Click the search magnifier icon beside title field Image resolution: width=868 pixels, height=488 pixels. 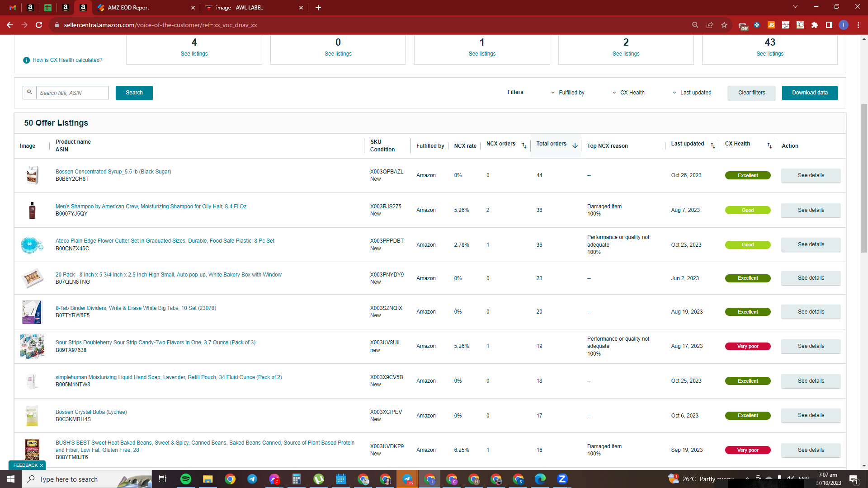tap(29, 92)
